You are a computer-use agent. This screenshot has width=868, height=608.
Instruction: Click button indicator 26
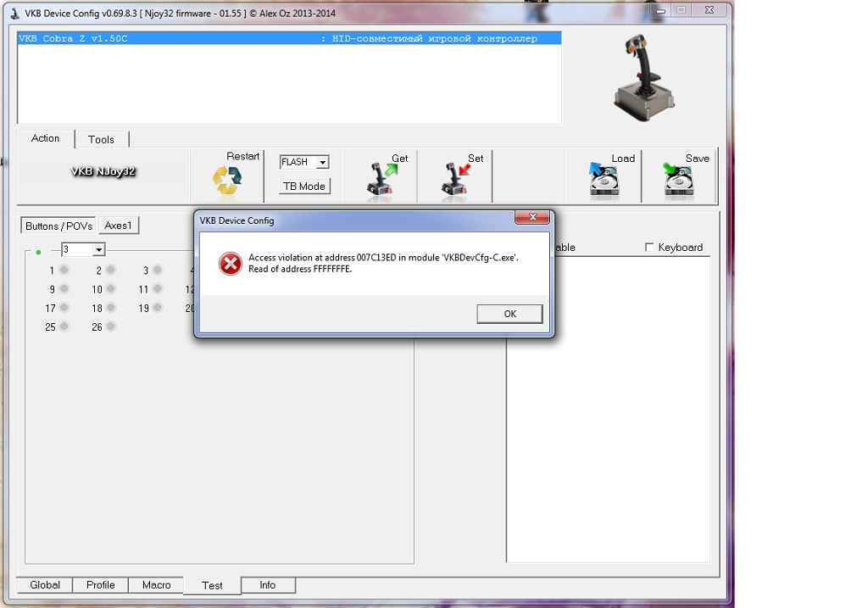pos(111,326)
